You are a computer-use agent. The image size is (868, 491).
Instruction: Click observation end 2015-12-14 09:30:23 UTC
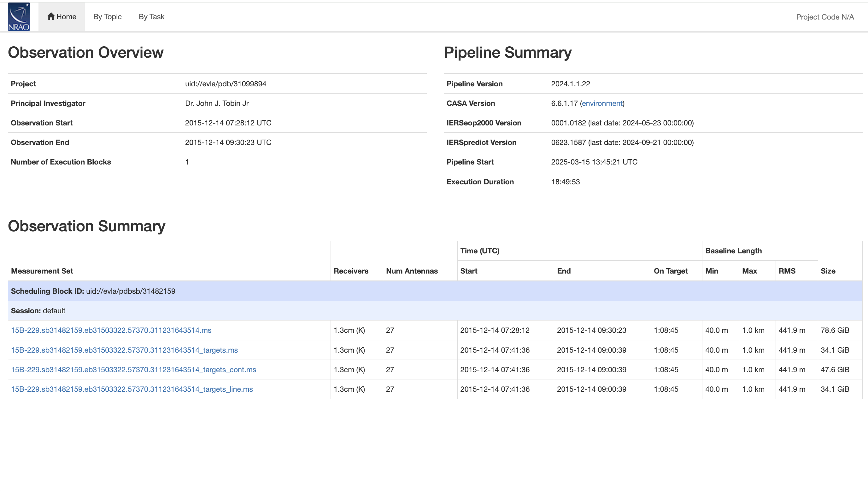pyautogui.click(x=228, y=143)
